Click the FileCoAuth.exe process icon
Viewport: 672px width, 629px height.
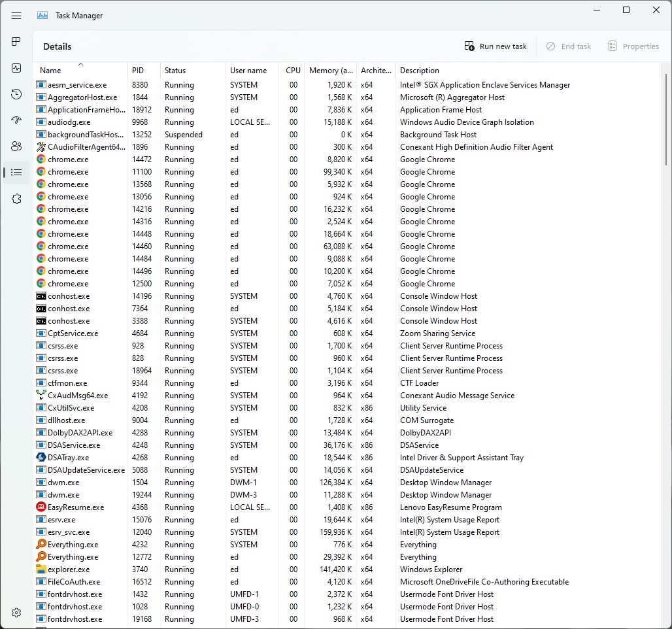tap(41, 582)
